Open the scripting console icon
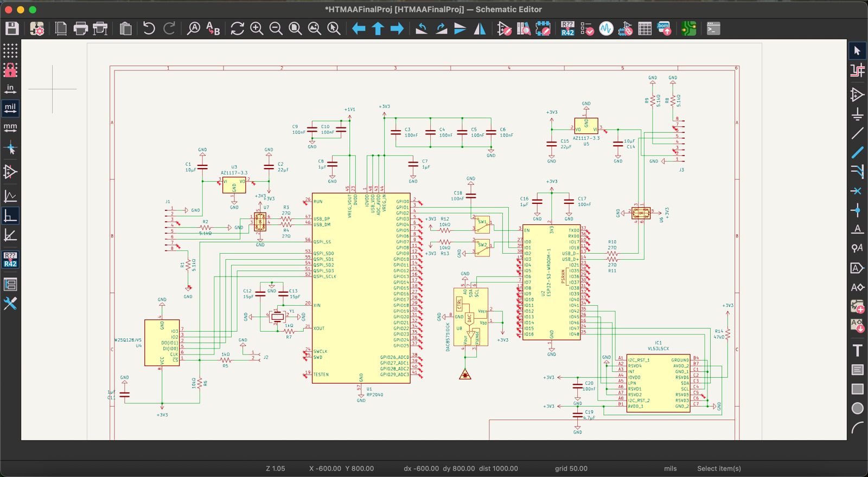The width and height of the screenshot is (868, 477). (713, 29)
